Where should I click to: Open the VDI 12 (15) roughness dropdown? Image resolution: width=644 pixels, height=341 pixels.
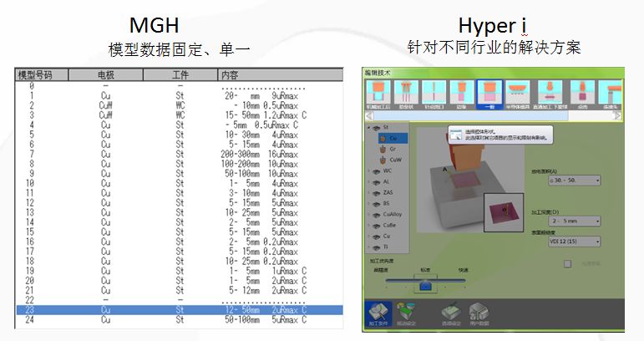[x=574, y=242]
